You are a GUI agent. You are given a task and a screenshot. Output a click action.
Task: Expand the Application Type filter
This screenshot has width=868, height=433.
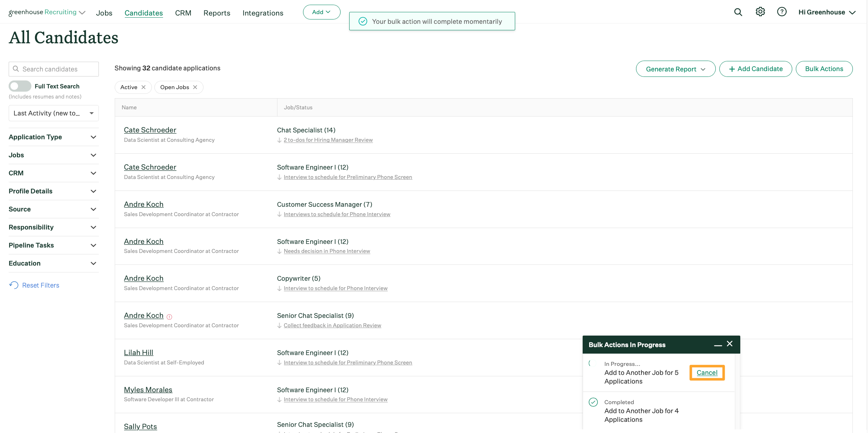pos(54,137)
